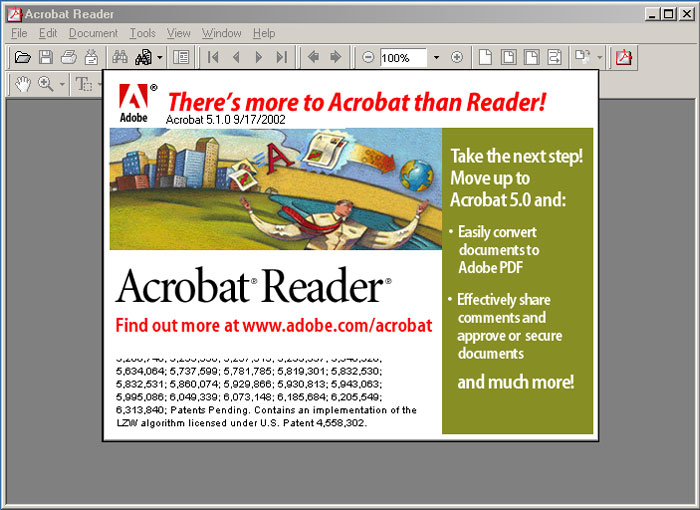Open the File menu
700x510 pixels.
click(19, 33)
